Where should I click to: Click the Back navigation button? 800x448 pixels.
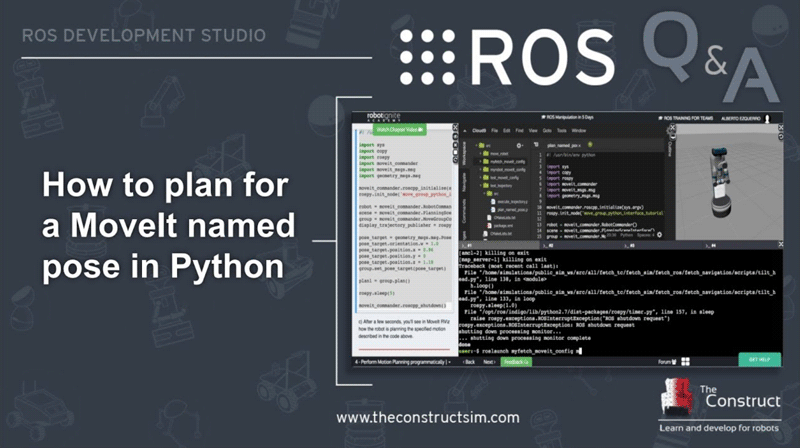469,362
